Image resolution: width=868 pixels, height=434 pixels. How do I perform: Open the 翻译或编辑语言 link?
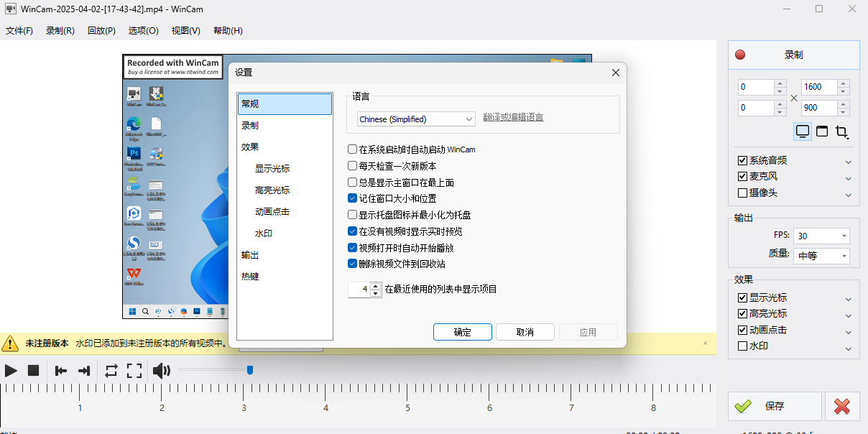(513, 118)
